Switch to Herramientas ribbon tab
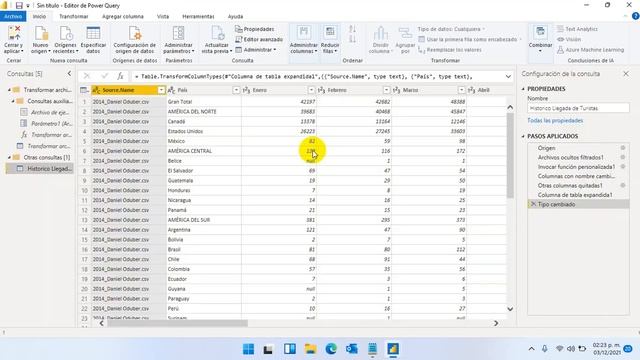This screenshot has width=640, height=360. 198,16
